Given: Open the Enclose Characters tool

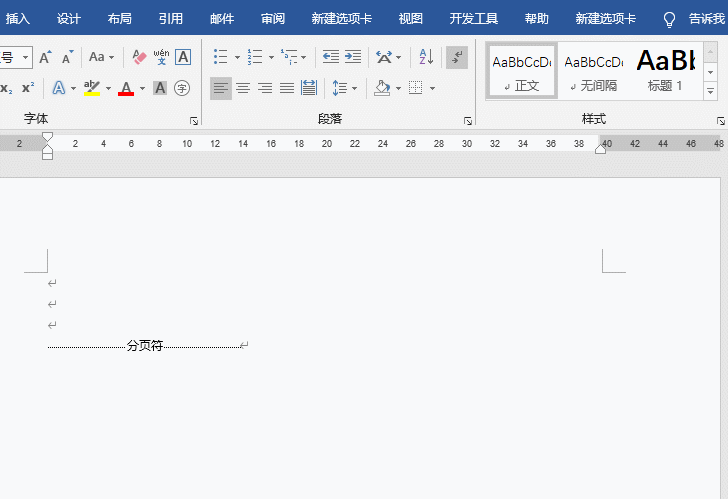Looking at the screenshot, I should click(182, 88).
